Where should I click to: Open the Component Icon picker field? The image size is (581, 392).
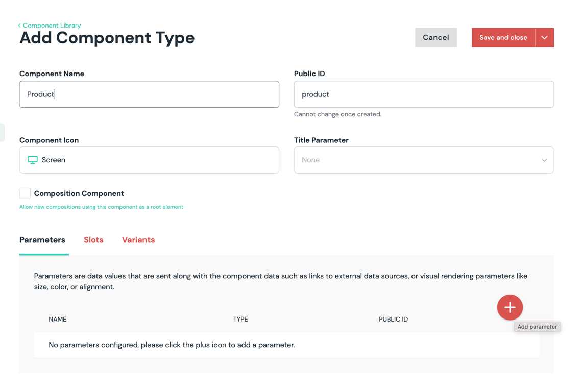[149, 160]
